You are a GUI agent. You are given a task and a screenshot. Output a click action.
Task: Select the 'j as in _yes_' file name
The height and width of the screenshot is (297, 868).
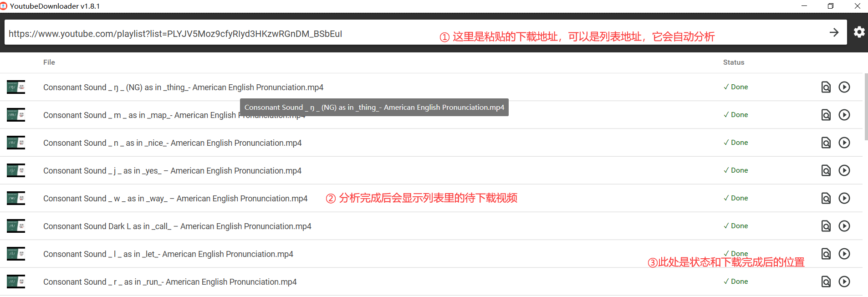(172, 171)
